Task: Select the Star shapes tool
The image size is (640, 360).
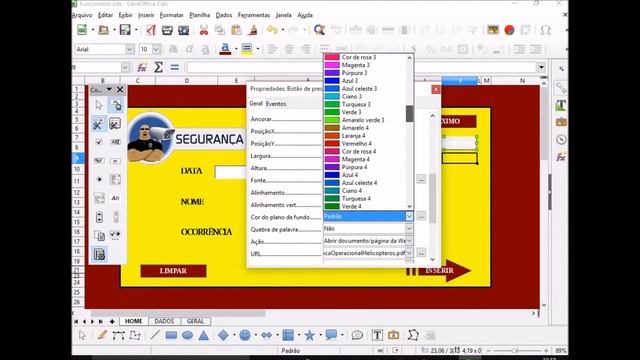Action: 309,335
